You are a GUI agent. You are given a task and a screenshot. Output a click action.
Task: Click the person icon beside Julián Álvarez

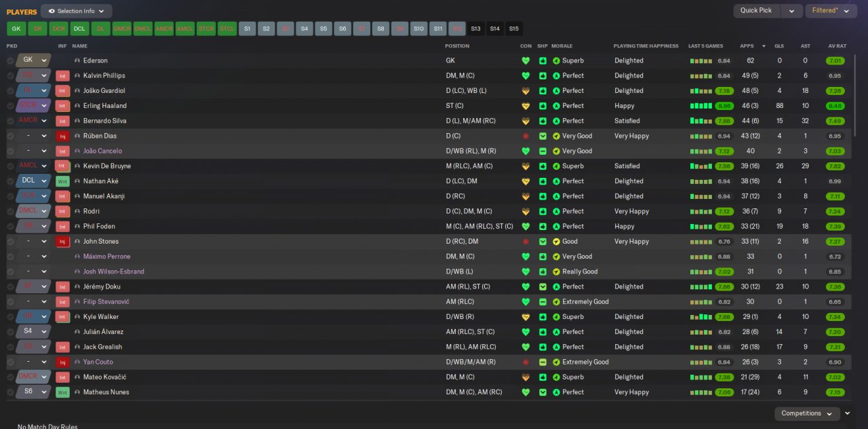pyautogui.click(x=77, y=332)
